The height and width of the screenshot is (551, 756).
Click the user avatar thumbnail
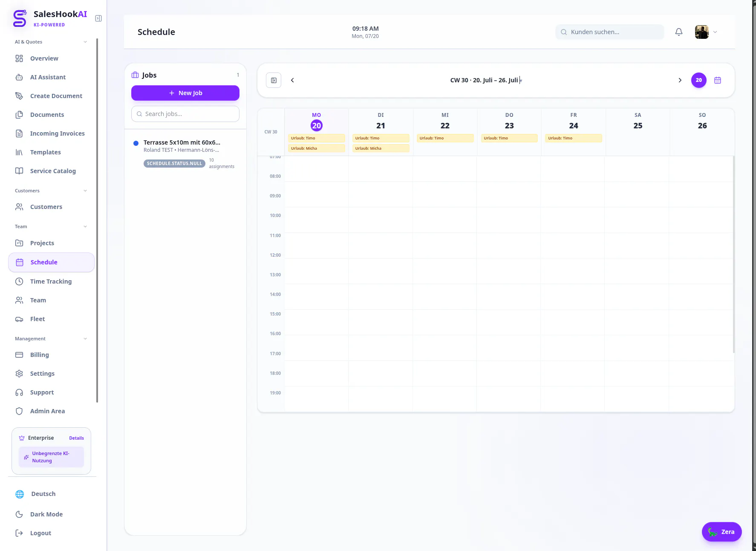click(x=702, y=32)
